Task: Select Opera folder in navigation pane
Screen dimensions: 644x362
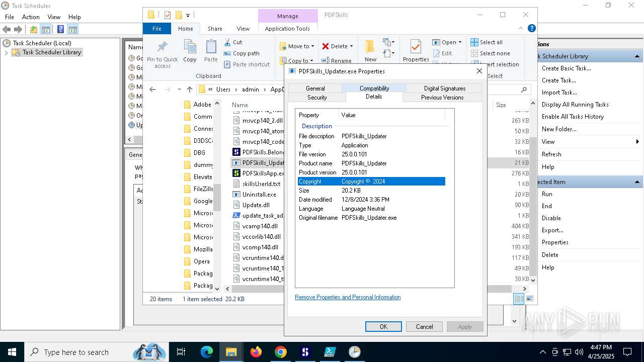Action: click(197, 261)
